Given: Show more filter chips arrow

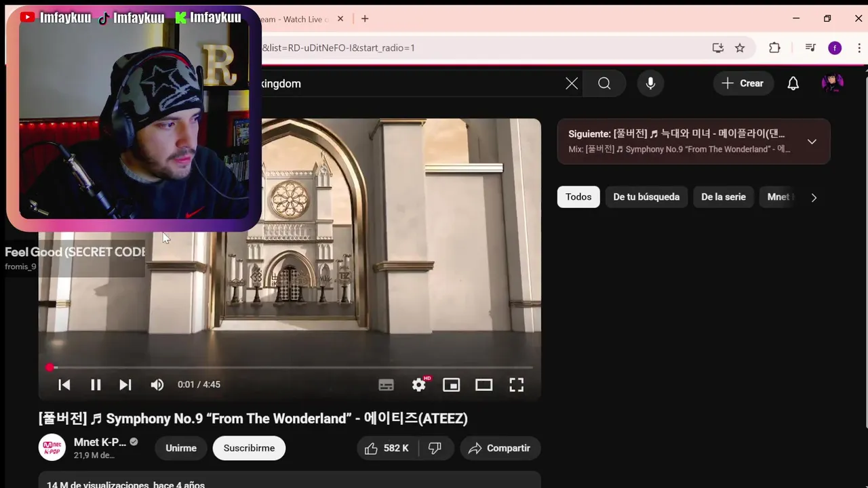Looking at the screenshot, I should (814, 198).
